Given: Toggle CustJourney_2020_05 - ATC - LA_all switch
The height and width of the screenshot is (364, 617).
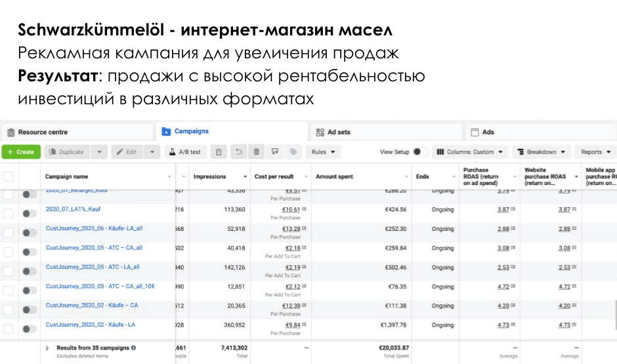Looking at the screenshot, I should (x=29, y=272).
